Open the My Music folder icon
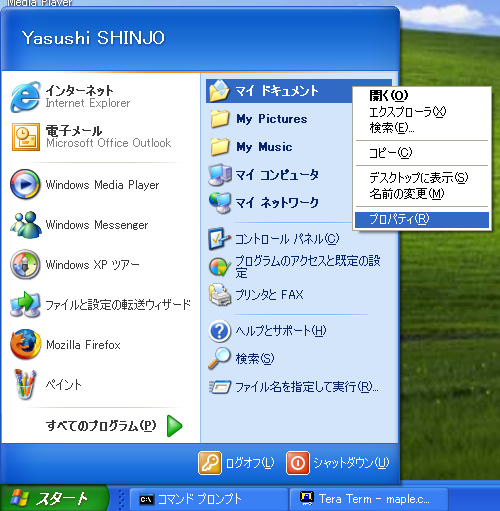This screenshot has height=511, width=500. [220, 147]
